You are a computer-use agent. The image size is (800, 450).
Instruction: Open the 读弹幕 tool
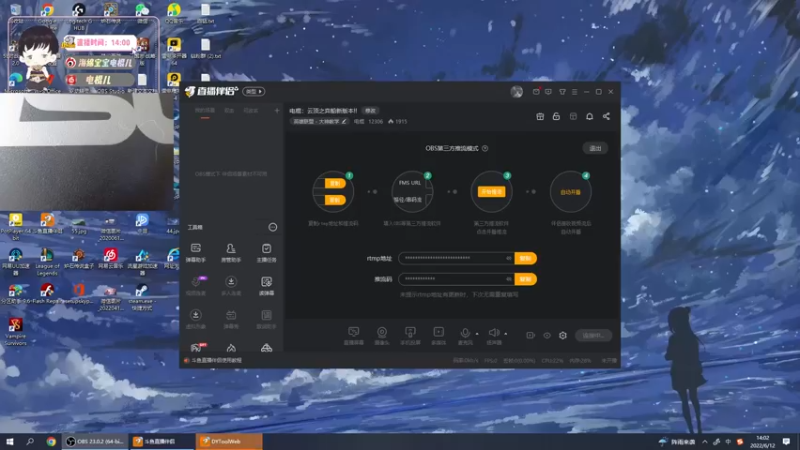(266, 286)
